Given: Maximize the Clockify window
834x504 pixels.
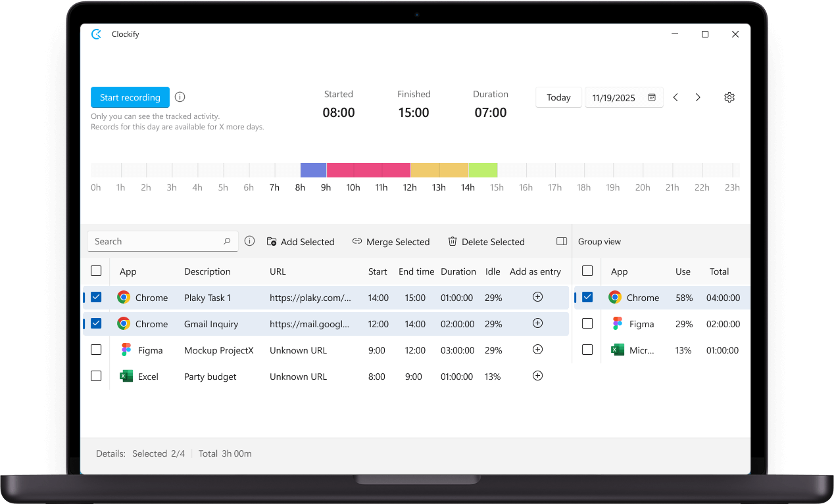Looking at the screenshot, I should (705, 34).
